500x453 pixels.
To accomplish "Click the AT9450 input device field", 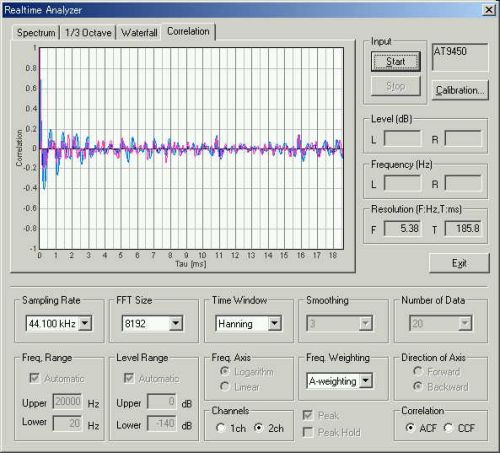I will coord(460,57).
